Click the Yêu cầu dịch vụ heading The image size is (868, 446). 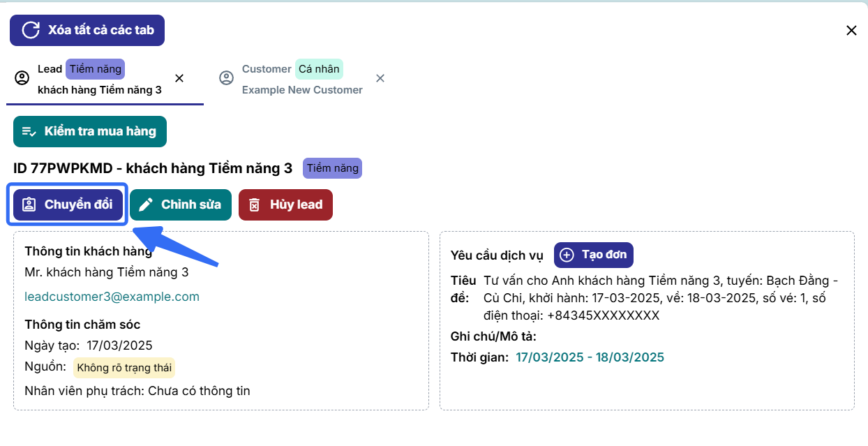(x=497, y=255)
